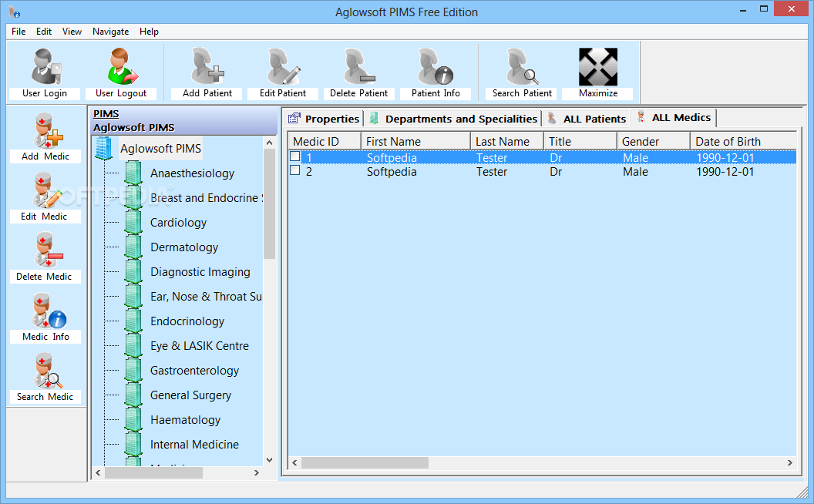The width and height of the screenshot is (814, 504).
Task: Select the Aglowsoft PIMS root label
Action: click(x=160, y=149)
